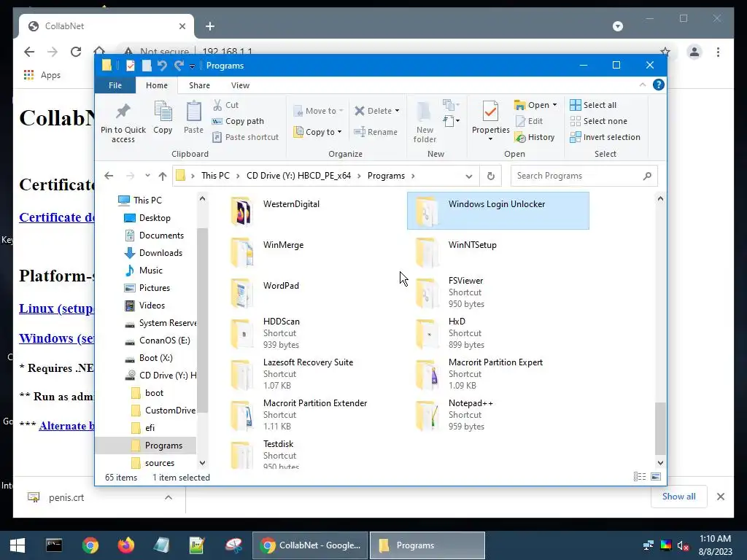Go up one folder level
This screenshot has width=747, height=560.
coord(163,176)
